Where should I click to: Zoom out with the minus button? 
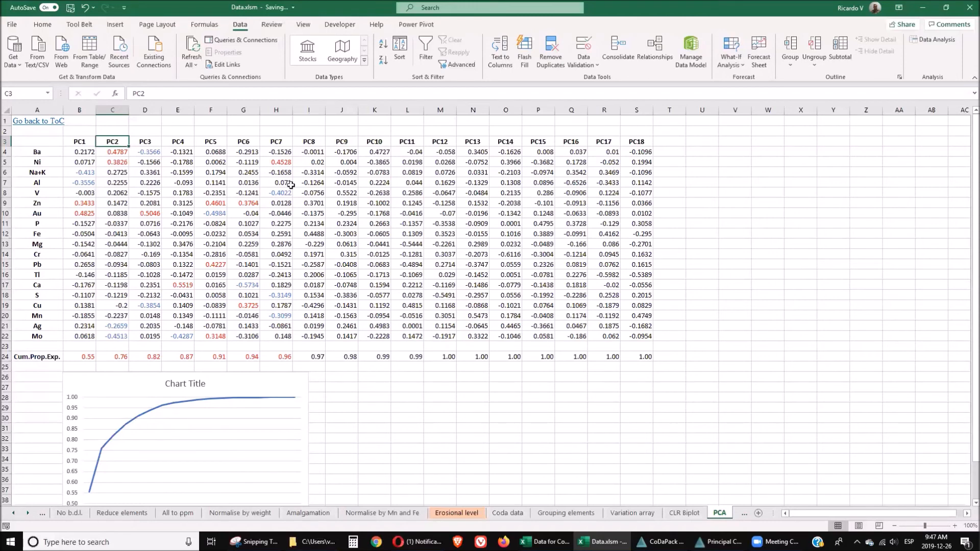coord(894,525)
